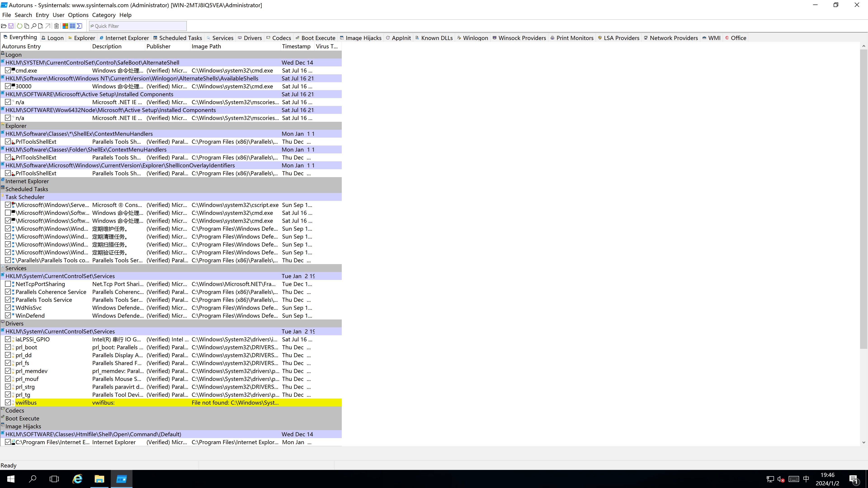Click the taskbar clock showing 19:46
The image size is (868, 488).
tap(827, 479)
